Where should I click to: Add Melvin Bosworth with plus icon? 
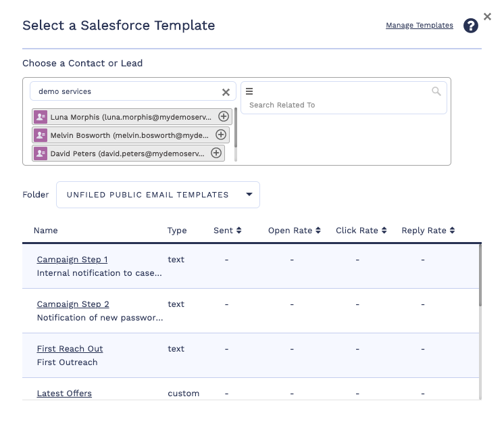click(221, 135)
